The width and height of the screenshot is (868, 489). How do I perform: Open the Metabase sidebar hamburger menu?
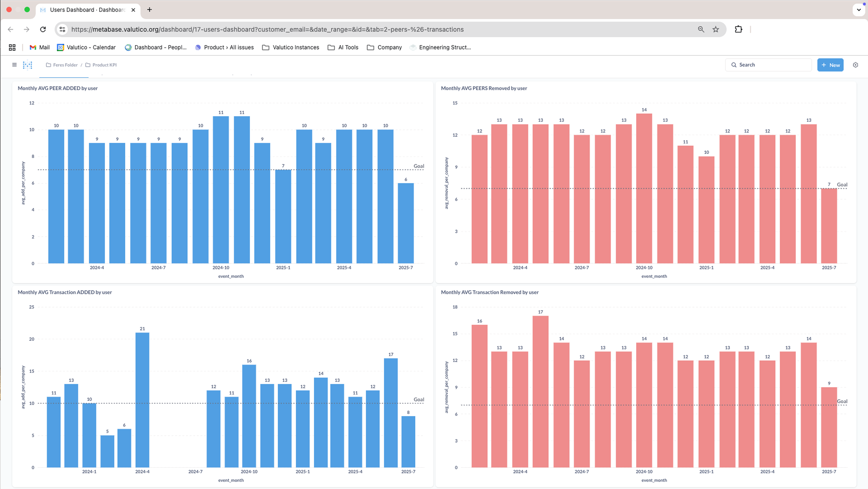[x=14, y=65]
